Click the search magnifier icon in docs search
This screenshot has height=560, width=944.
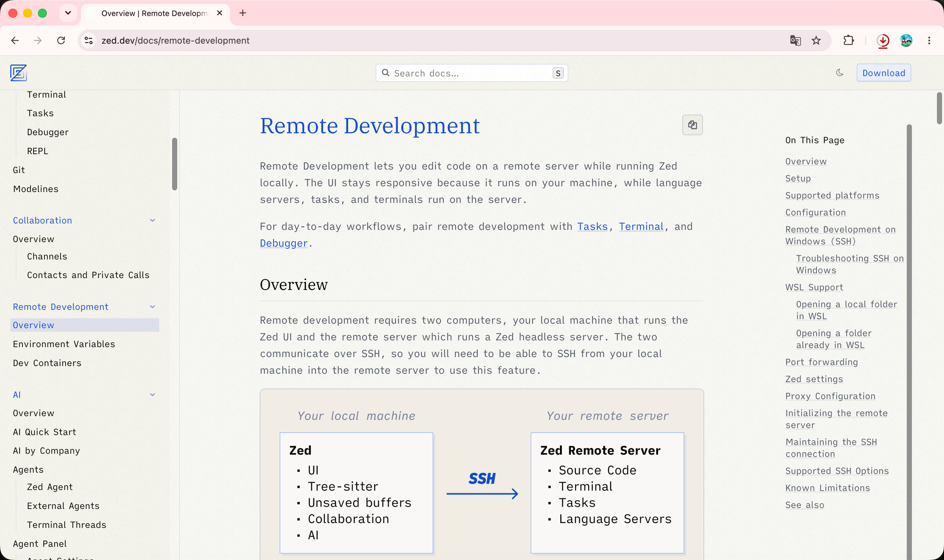coord(385,73)
